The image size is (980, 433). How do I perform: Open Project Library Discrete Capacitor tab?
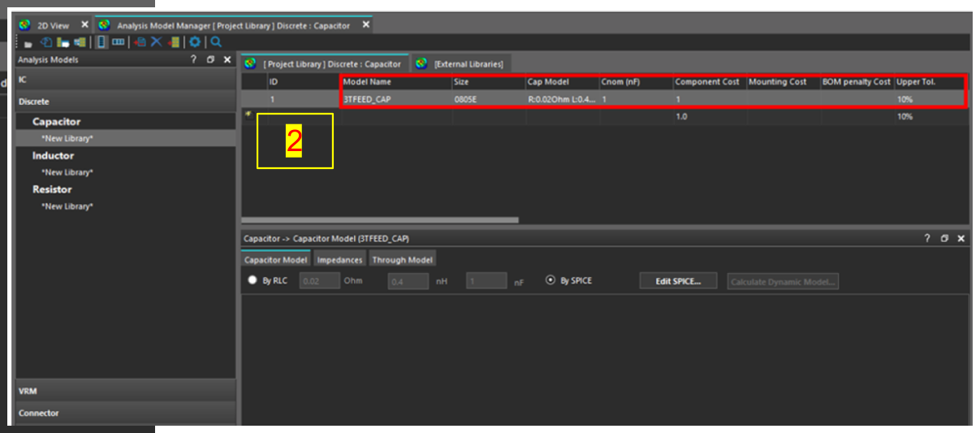tap(324, 63)
